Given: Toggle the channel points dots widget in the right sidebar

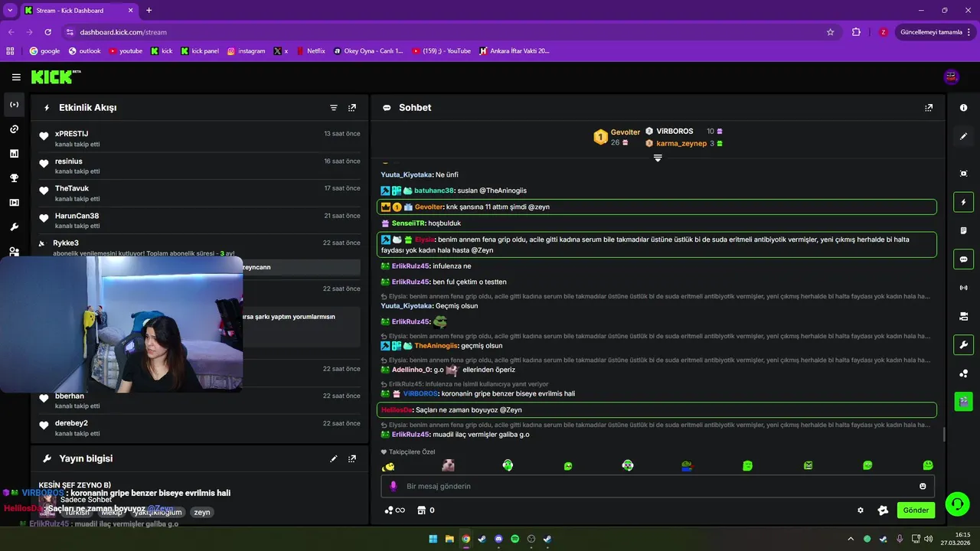Looking at the screenshot, I should click(964, 373).
